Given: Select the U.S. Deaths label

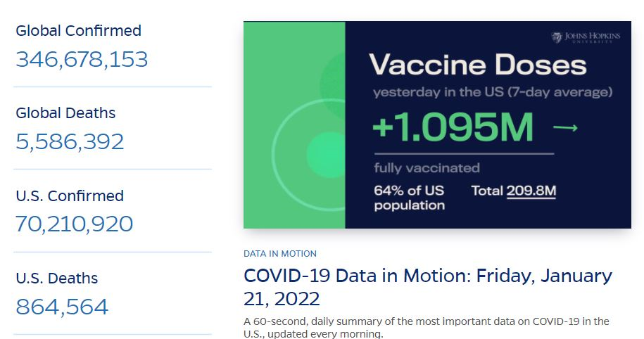Looking at the screenshot, I should point(57,279).
